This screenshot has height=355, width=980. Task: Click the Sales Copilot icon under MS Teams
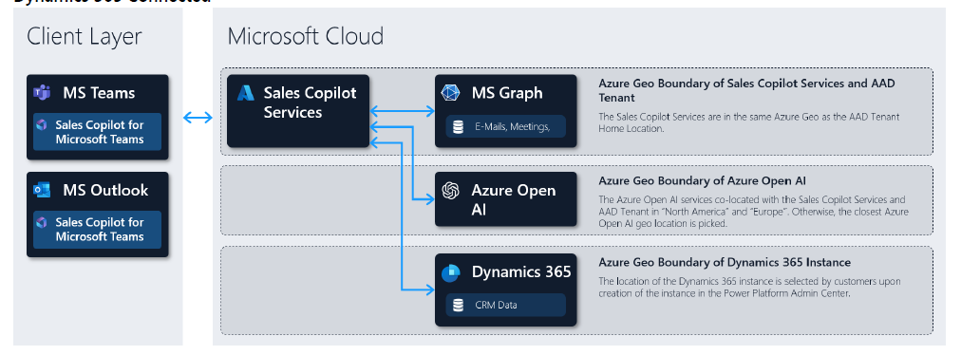click(x=42, y=125)
